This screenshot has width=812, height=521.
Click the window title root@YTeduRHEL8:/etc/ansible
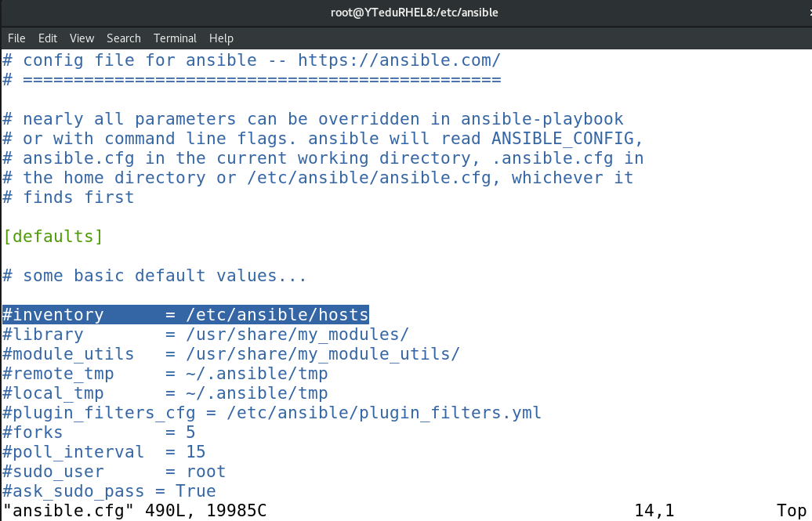pos(415,13)
